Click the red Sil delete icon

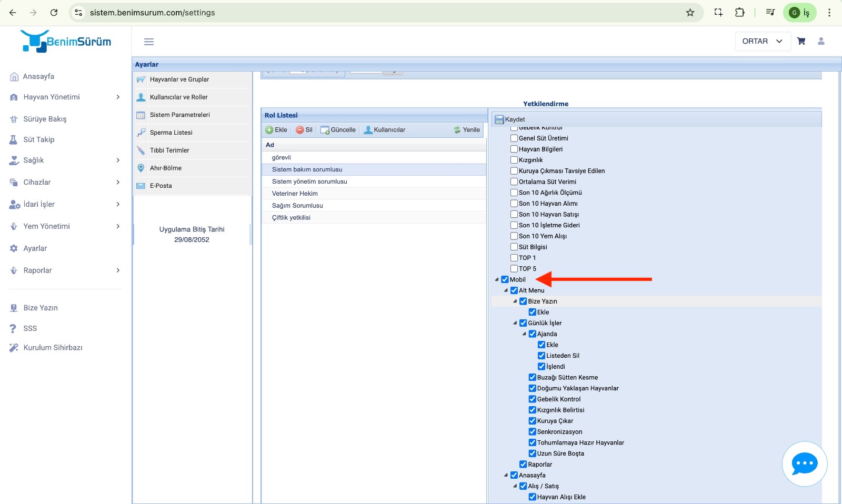(300, 130)
